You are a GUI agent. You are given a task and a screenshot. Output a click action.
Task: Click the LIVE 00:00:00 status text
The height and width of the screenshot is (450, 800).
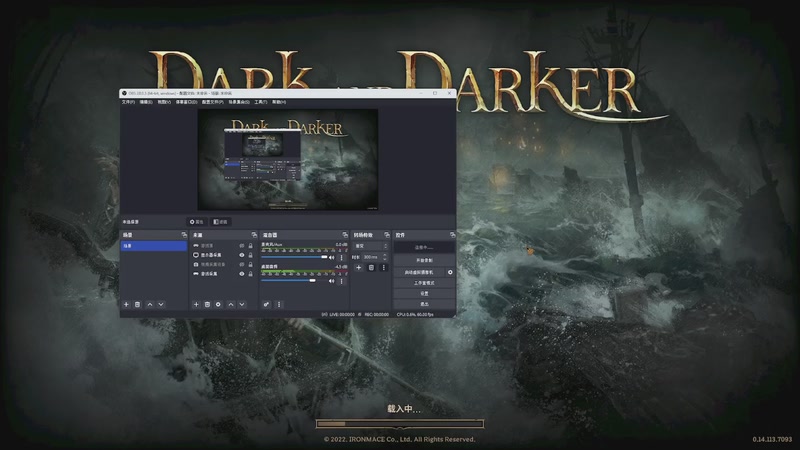click(342, 314)
